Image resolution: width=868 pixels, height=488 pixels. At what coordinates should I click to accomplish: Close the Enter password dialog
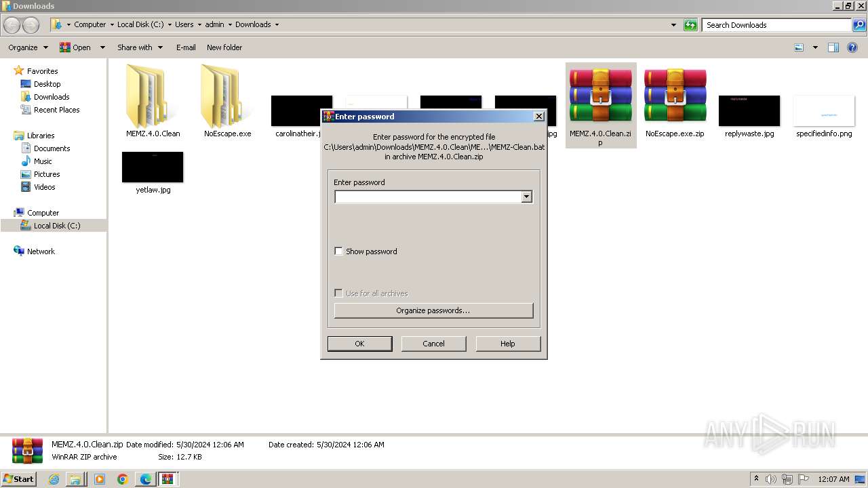(x=539, y=117)
